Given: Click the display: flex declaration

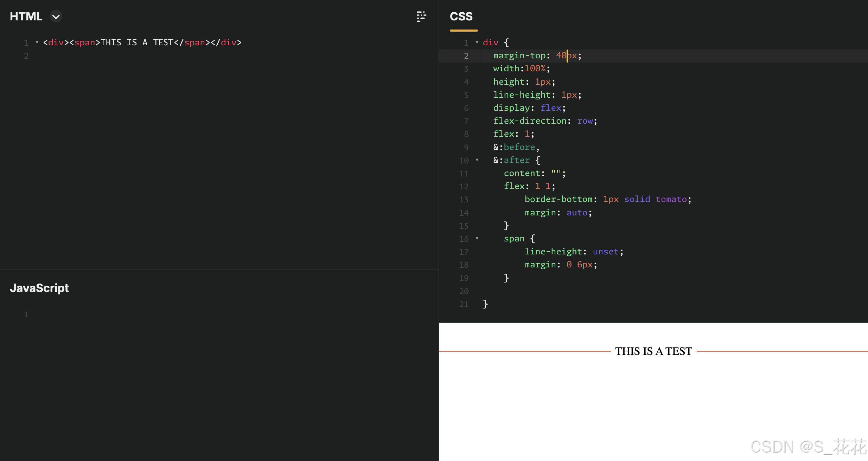Looking at the screenshot, I should coord(529,108).
